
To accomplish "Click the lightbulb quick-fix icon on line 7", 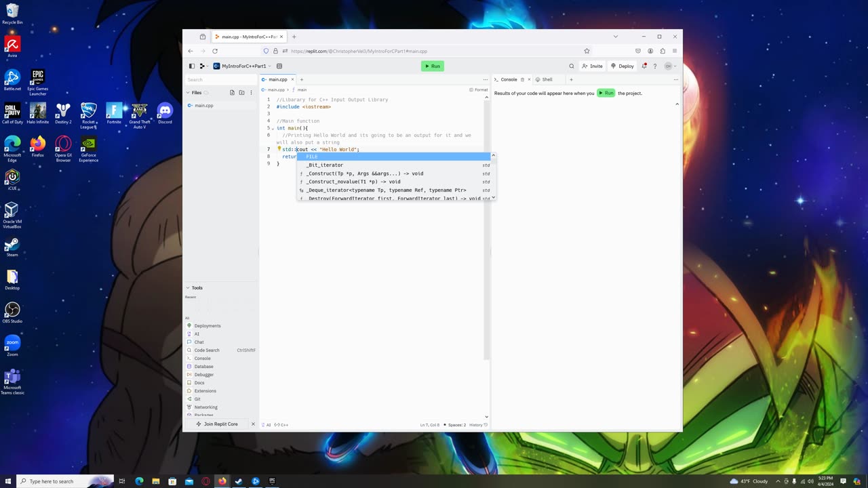I will click(279, 148).
